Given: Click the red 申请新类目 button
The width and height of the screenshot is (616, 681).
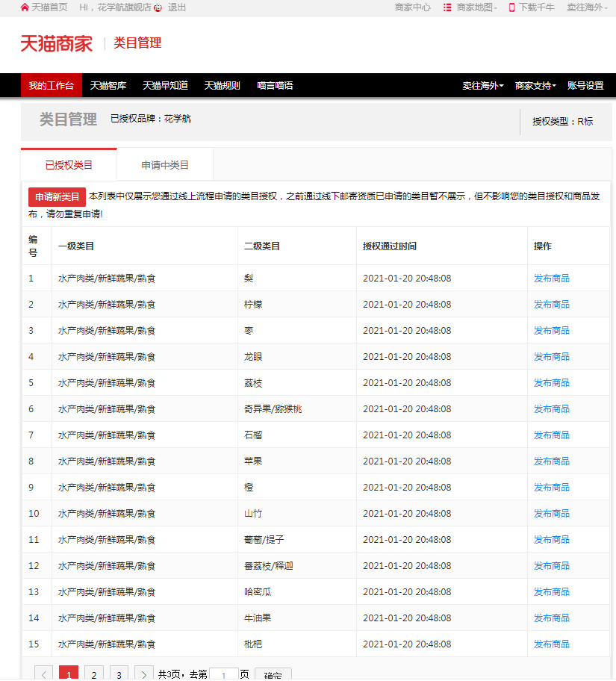Looking at the screenshot, I should 57,197.
